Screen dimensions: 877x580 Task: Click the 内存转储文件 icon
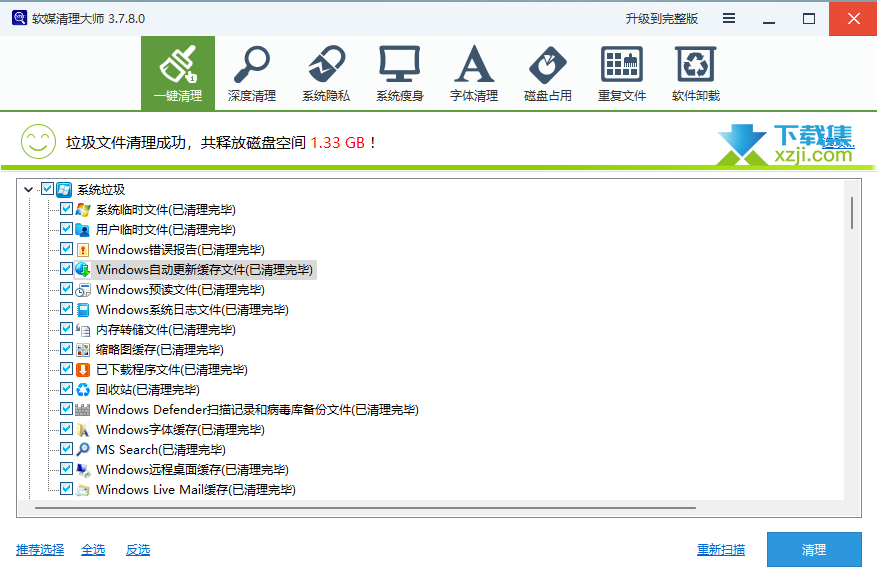pos(83,329)
